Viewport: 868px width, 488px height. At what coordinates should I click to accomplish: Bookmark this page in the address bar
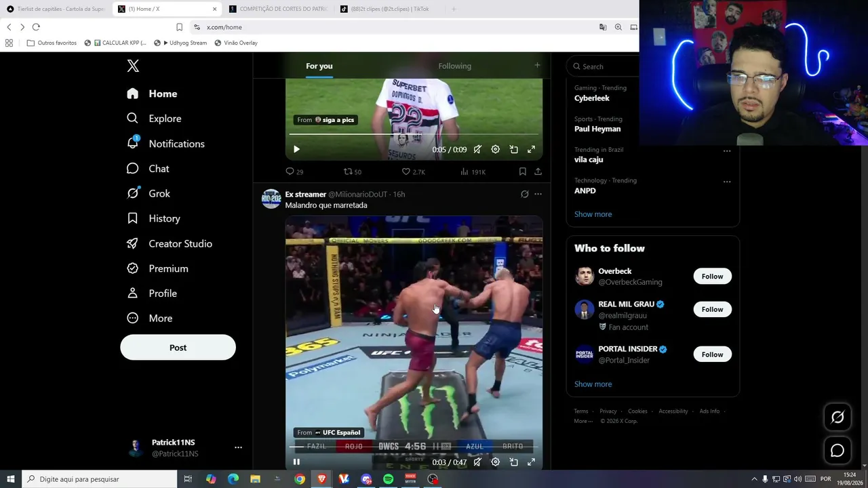(179, 27)
